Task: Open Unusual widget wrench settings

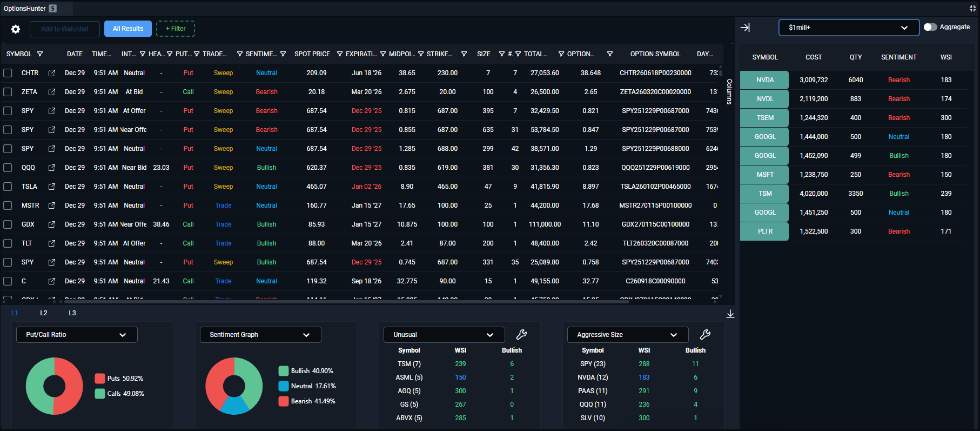Action: tap(521, 335)
